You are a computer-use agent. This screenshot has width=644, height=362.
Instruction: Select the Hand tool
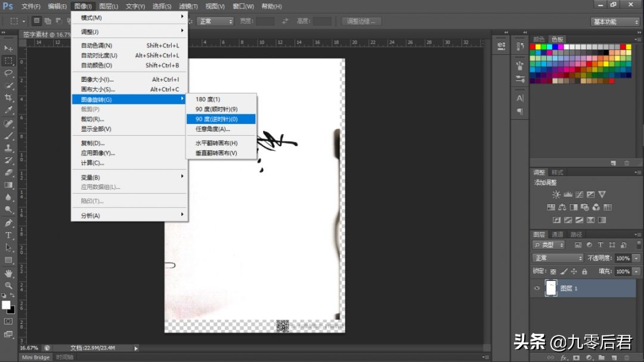tap(8, 273)
